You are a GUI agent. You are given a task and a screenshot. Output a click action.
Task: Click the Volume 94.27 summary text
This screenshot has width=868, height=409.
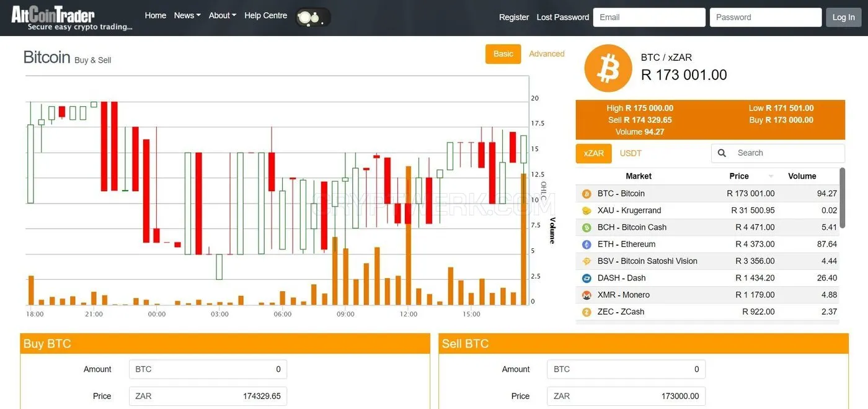640,132
